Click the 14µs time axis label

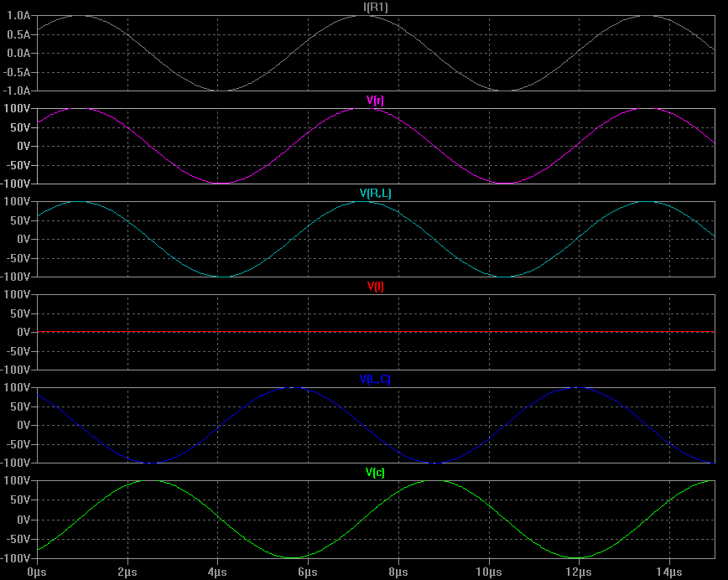(x=669, y=572)
